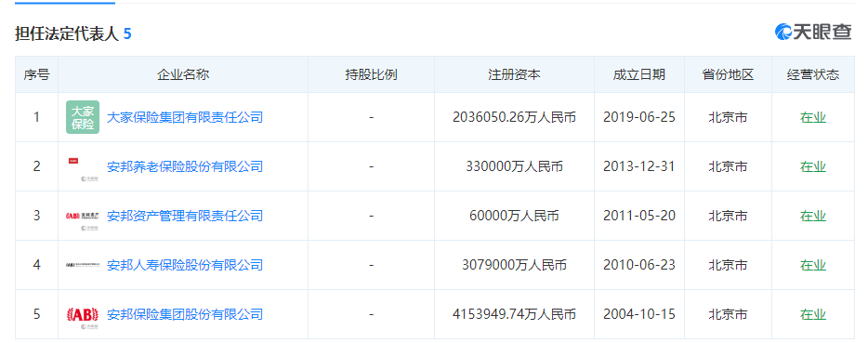
Task: Click 北京市 in the 安邦人寿保险 row
Action: coord(728,266)
